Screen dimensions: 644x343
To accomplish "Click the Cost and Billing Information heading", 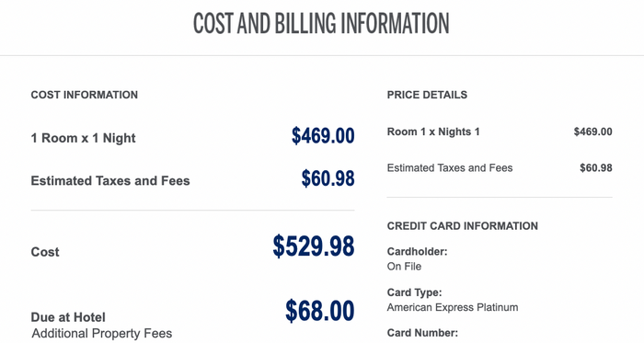I will (321, 23).
